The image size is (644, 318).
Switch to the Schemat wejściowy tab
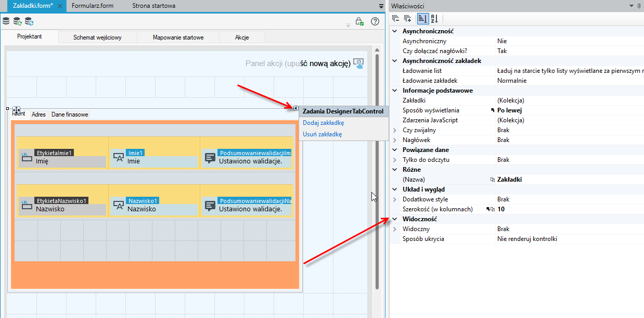click(97, 37)
